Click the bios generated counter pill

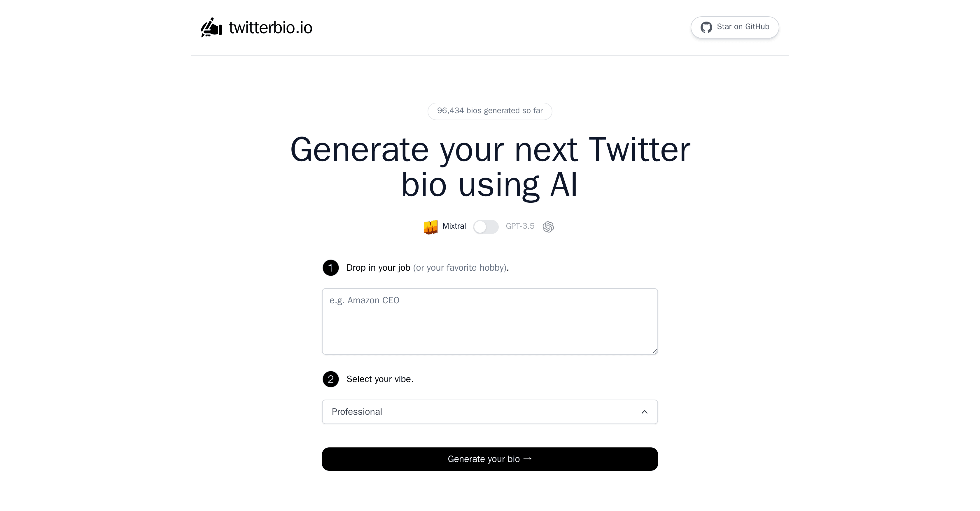(490, 111)
